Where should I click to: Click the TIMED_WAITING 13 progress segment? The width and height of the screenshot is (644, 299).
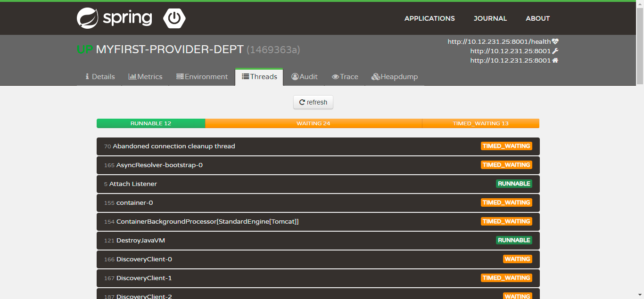pyautogui.click(x=480, y=123)
